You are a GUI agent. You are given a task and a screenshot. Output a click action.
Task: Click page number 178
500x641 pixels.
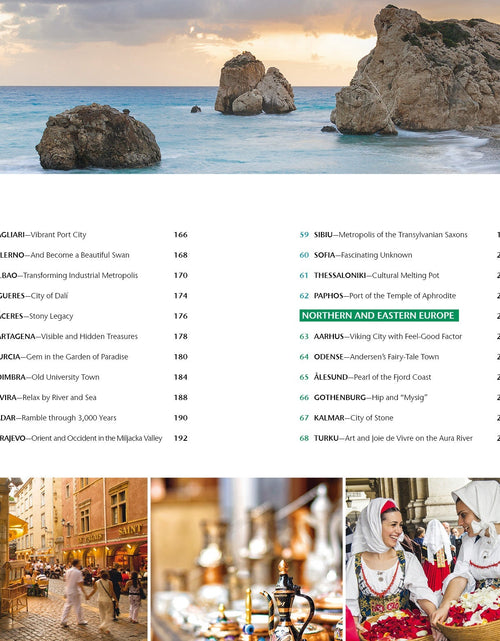181,336
